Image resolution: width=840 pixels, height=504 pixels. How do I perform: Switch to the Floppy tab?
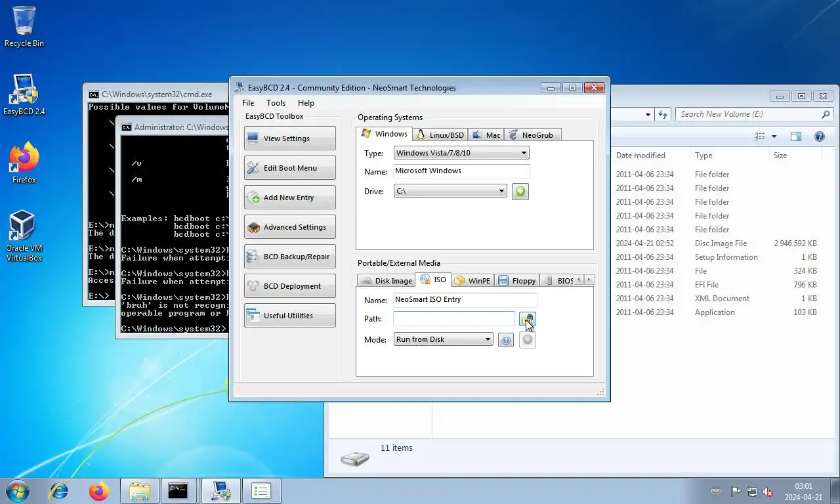[x=517, y=281]
